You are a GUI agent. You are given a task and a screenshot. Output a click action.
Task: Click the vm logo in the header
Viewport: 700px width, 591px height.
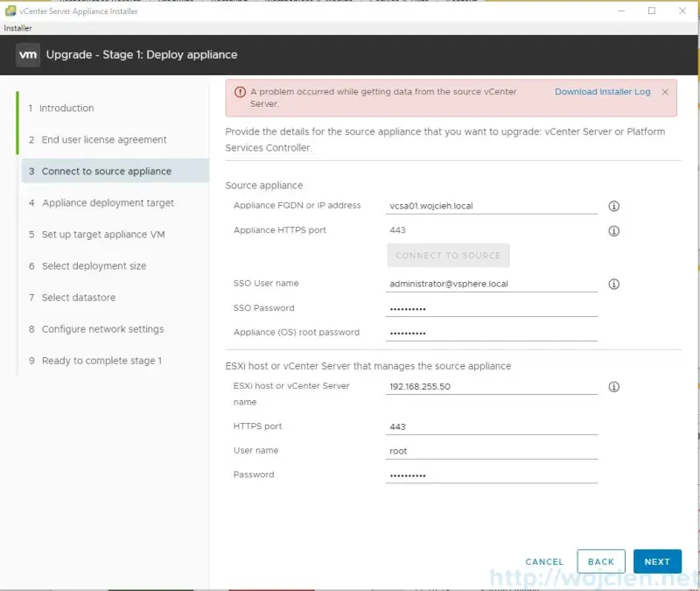pyautogui.click(x=27, y=54)
